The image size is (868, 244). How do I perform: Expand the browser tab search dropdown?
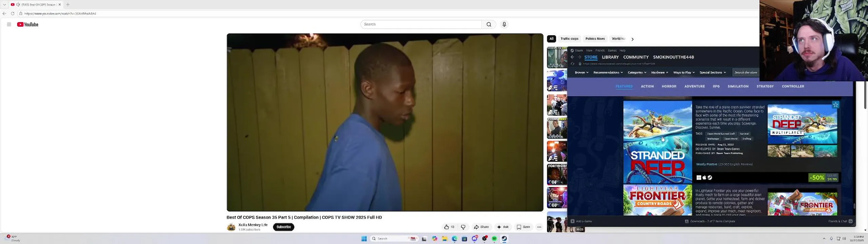4,4
